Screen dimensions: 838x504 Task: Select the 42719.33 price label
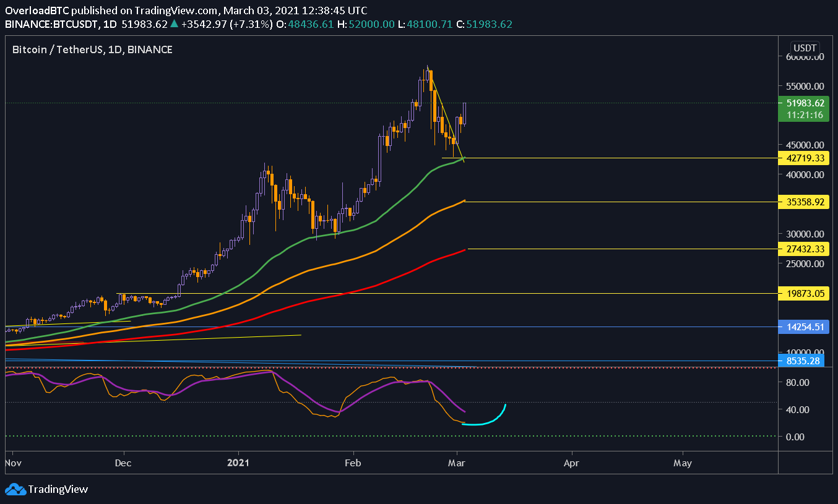[803, 158]
